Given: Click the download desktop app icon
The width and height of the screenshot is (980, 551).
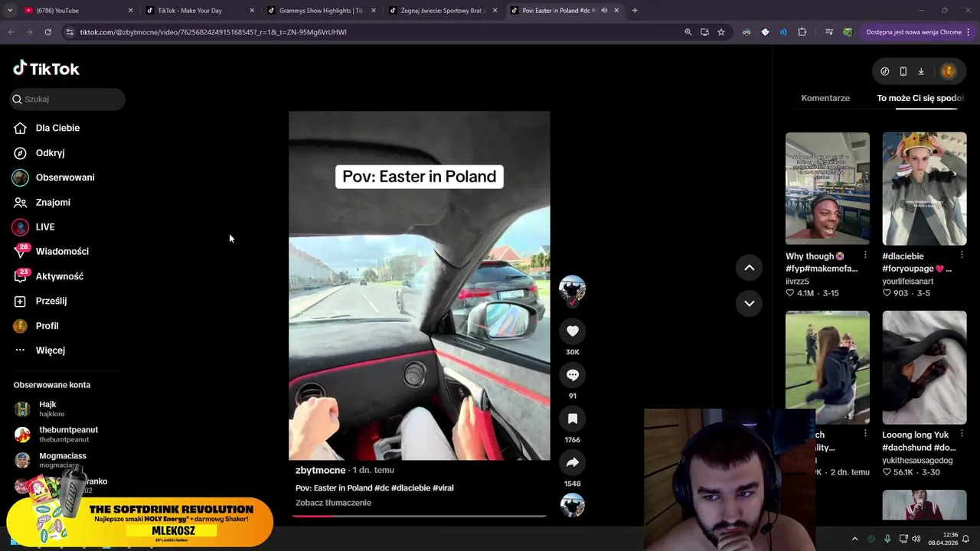Looking at the screenshot, I should 921,71.
